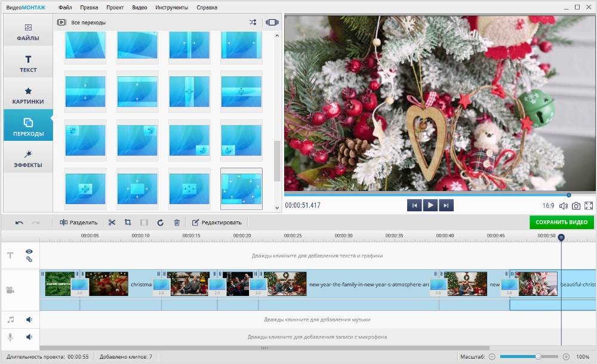Click the scissors cut icon in timeline toolbar
Image resolution: width=597 pixels, height=364 pixels.
pos(112,223)
